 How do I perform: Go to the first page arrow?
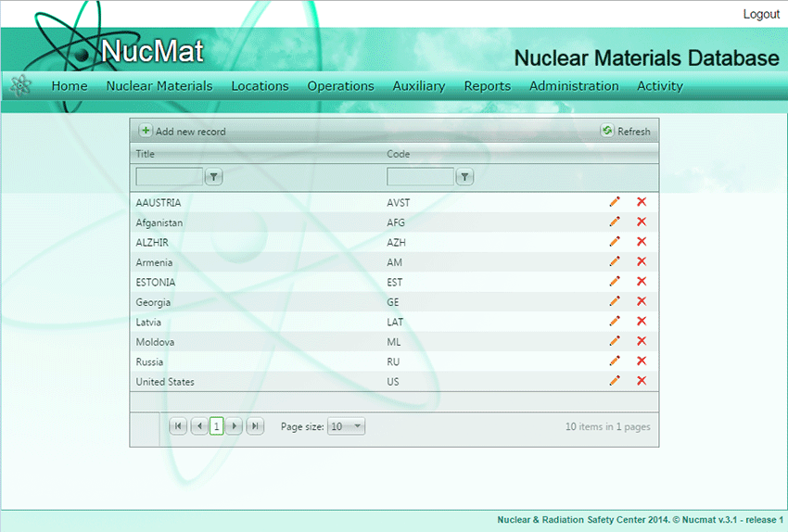click(179, 426)
